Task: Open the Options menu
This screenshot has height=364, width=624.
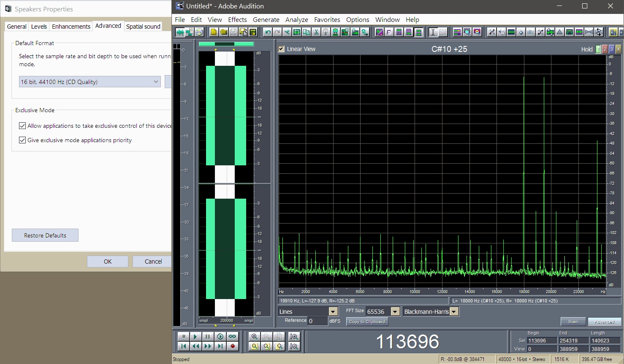Action: pyautogui.click(x=358, y=19)
